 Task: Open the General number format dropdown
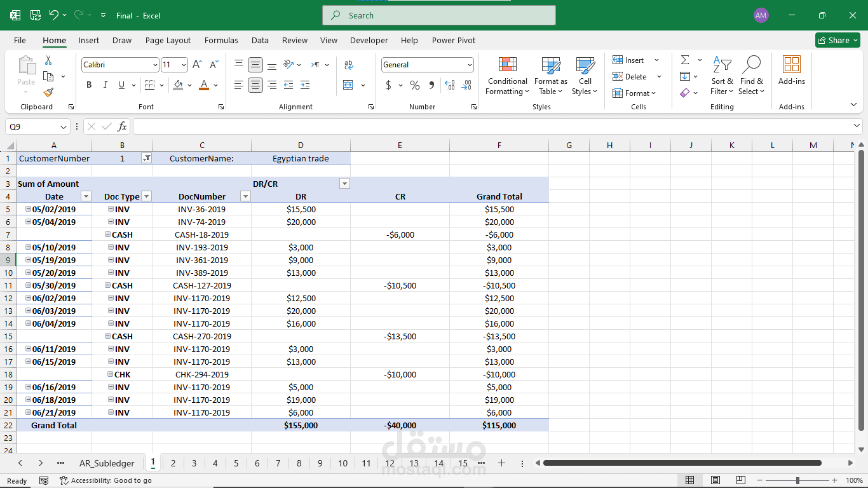470,65
